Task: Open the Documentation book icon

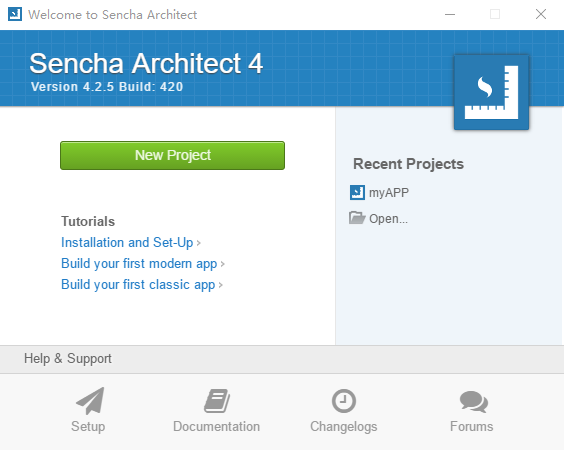Action: click(217, 401)
